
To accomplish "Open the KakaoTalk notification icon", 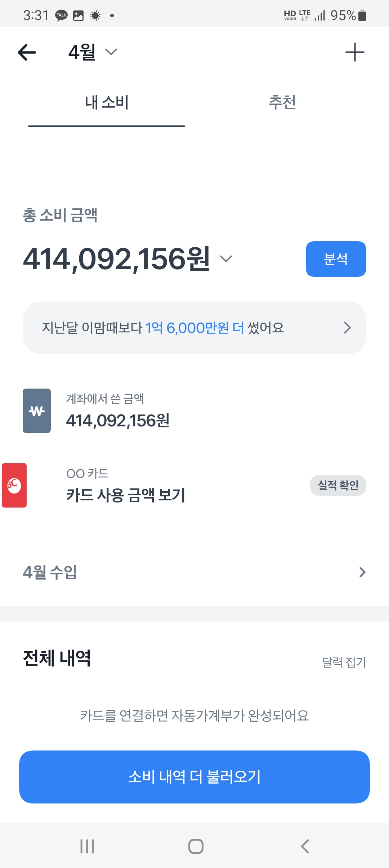I will pyautogui.click(x=61, y=15).
